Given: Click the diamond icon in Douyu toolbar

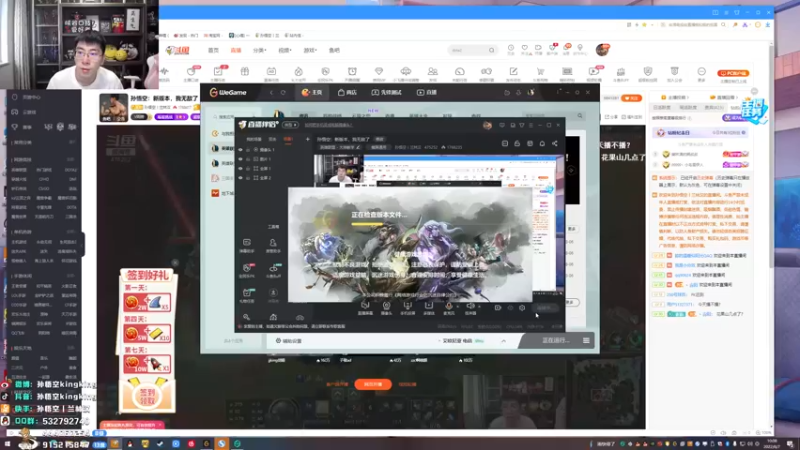Looking at the screenshot, I should pos(379,73).
